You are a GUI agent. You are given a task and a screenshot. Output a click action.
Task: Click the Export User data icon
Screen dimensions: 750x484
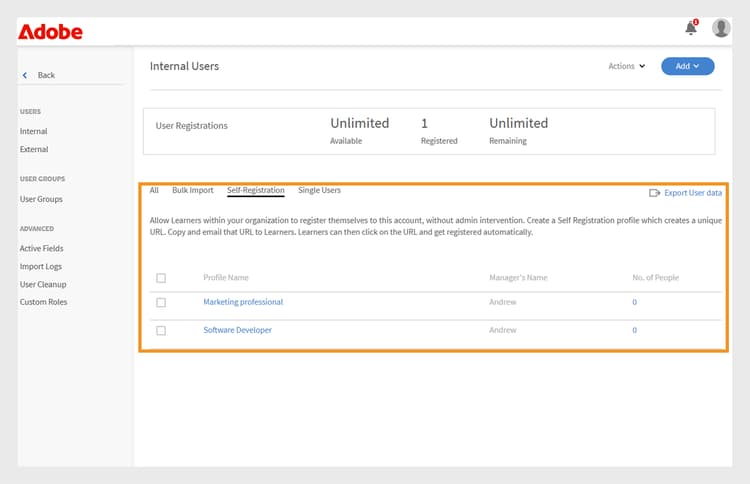[654, 192]
